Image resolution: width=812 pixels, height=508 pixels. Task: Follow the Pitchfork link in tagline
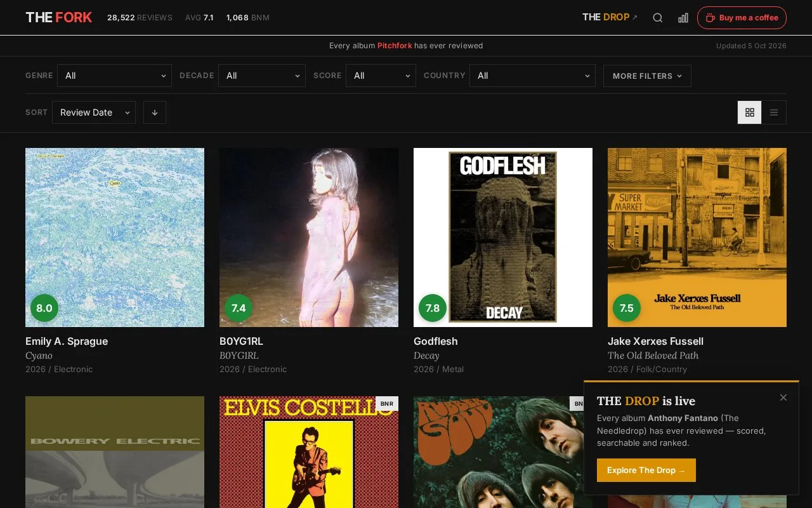click(x=395, y=46)
